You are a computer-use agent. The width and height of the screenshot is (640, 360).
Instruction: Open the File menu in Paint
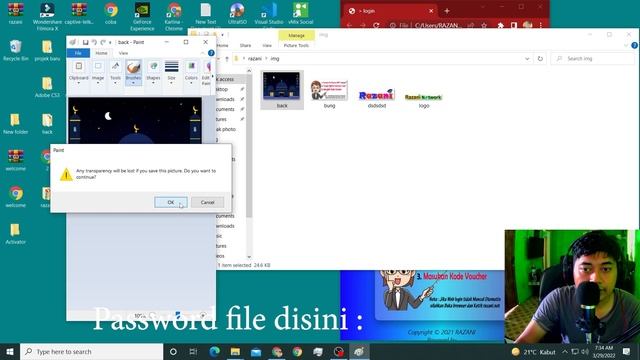78,53
